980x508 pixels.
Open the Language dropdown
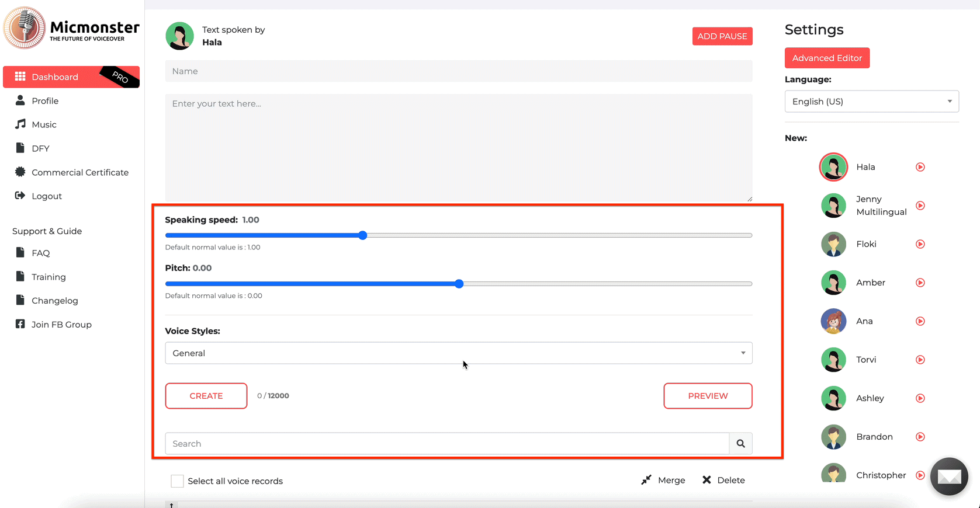871,102
